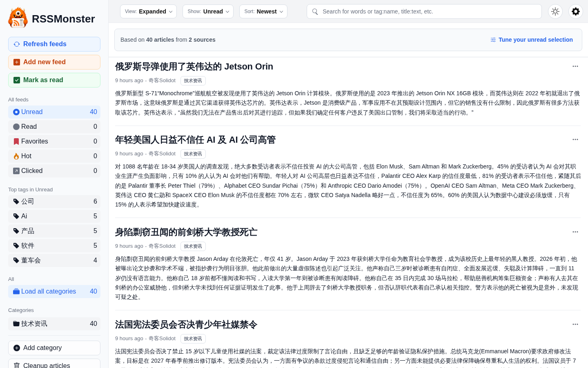Click the Read grey circle icon
This screenshot has width=588, height=368.
16,127
